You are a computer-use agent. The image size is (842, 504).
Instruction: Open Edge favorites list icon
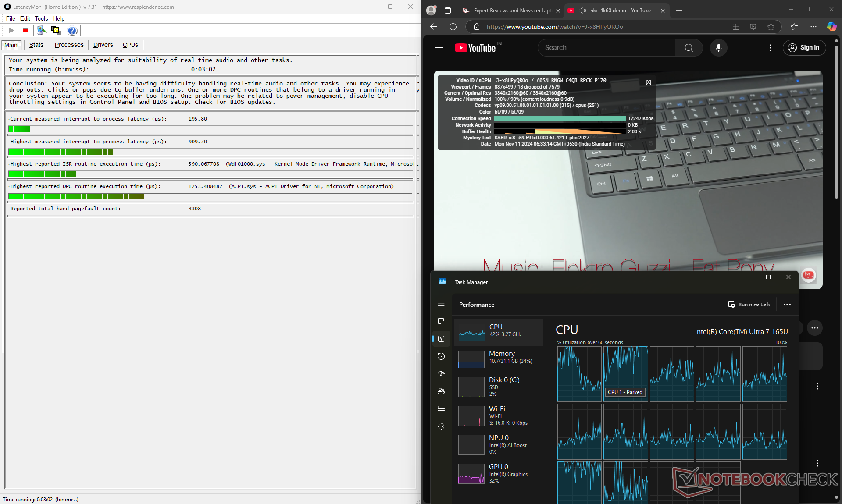(x=794, y=27)
